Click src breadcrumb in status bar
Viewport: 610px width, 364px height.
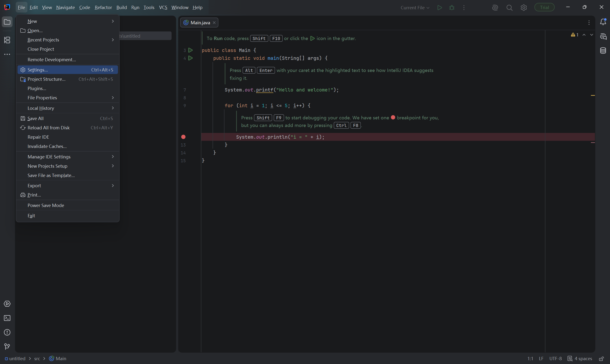pyautogui.click(x=37, y=359)
